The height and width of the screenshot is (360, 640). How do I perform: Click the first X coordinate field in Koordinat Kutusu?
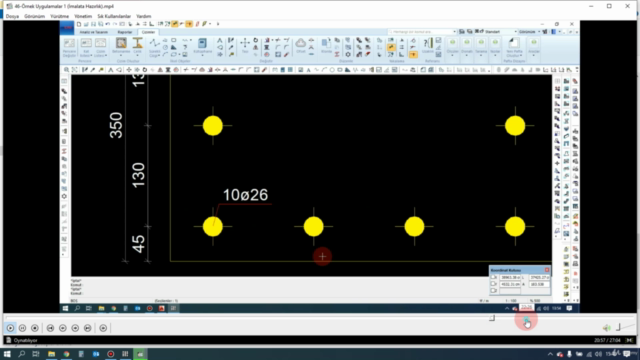pos(510,277)
